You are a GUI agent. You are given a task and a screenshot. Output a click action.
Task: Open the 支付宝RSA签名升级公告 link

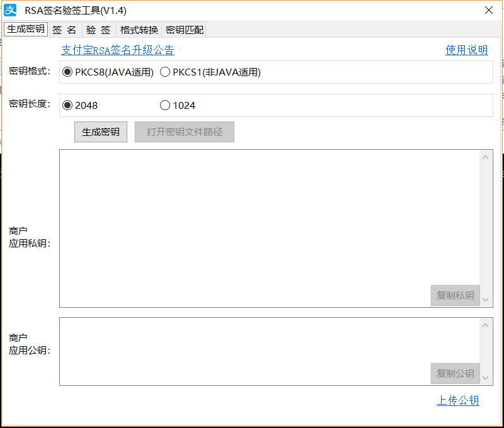[x=118, y=50]
